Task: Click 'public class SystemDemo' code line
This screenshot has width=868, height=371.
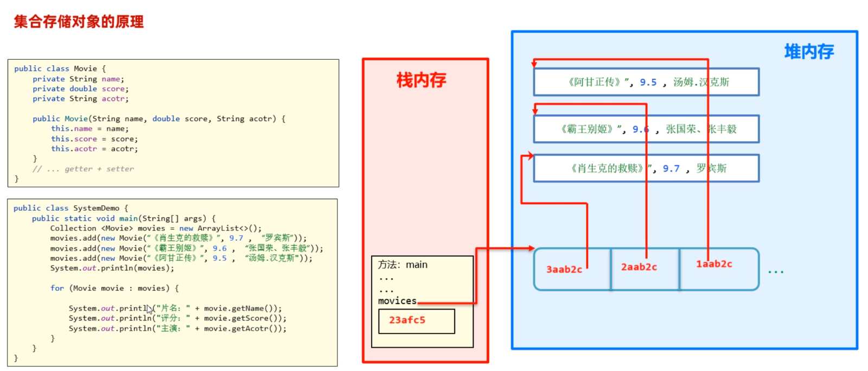Action: (71, 208)
